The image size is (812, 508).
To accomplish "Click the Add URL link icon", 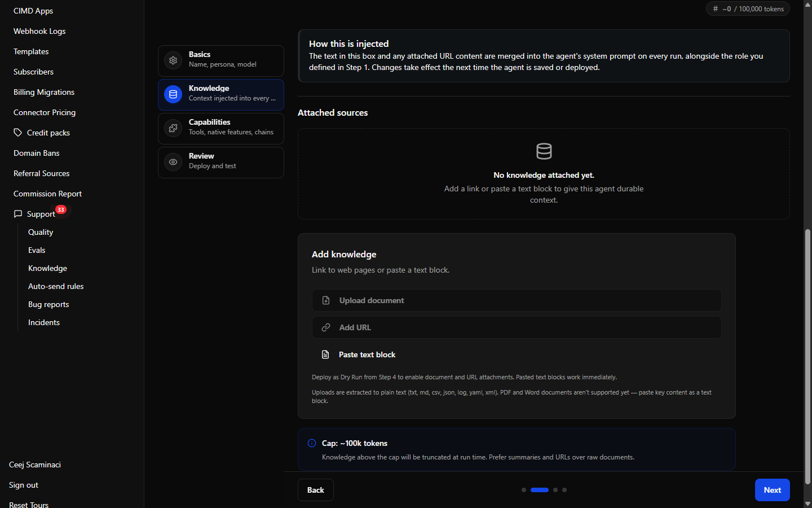I will tap(326, 327).
